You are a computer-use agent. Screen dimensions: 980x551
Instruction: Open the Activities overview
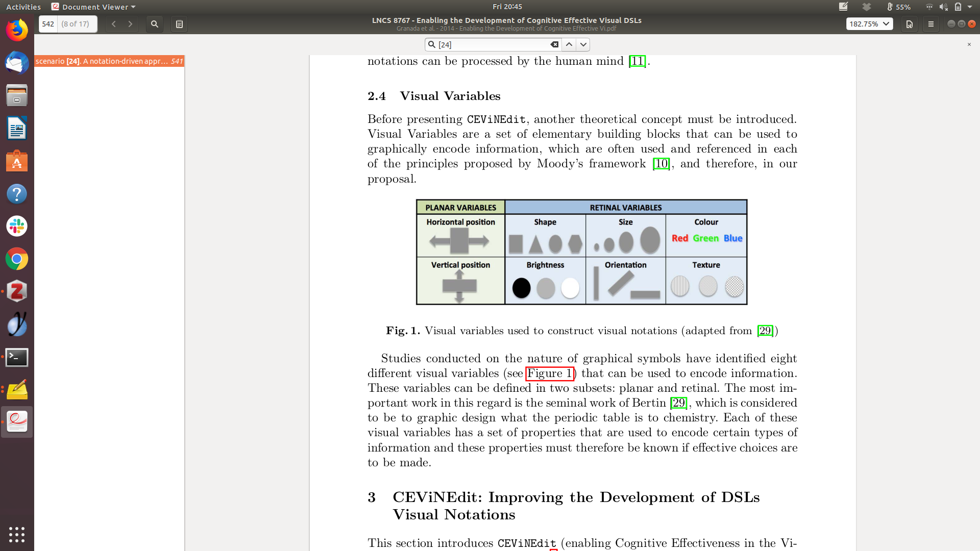tap(23, 7)
